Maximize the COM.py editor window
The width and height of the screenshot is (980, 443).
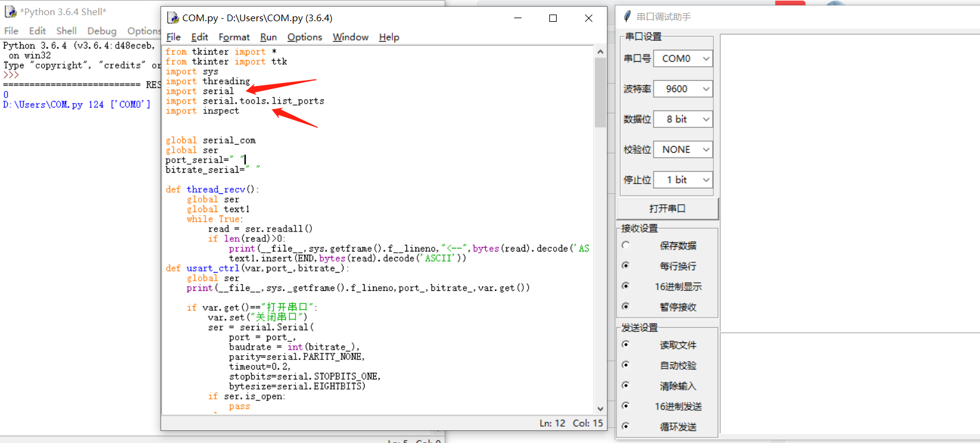click(x=553, y=18)
